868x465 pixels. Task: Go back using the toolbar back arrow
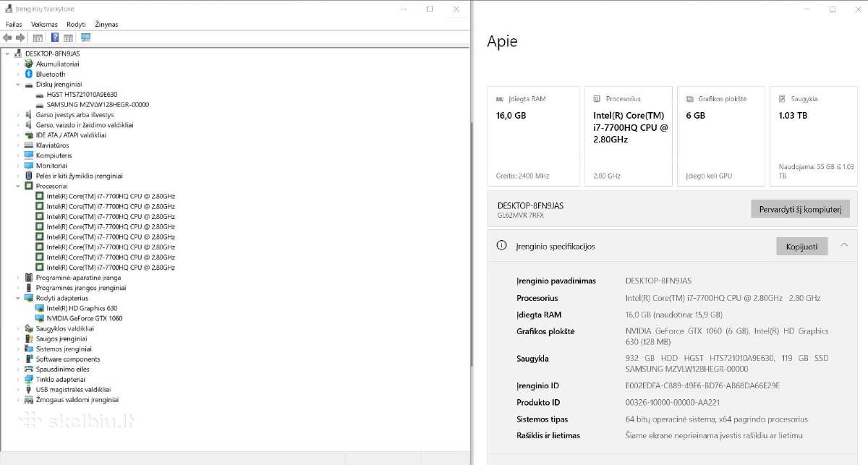click(x=7, y=38)
